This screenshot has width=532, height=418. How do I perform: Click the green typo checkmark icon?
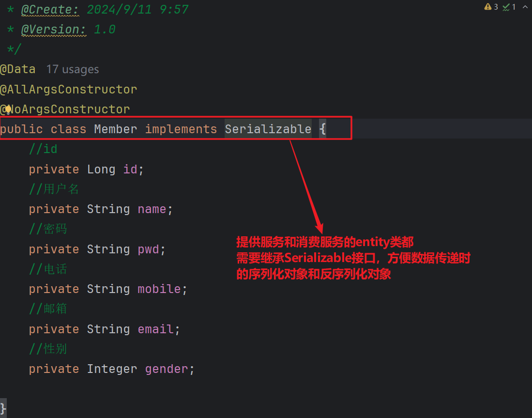click(x=506, y=7)
